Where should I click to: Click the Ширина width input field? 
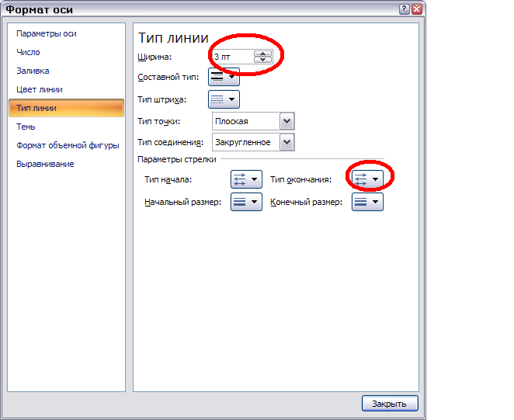(232, 57)
